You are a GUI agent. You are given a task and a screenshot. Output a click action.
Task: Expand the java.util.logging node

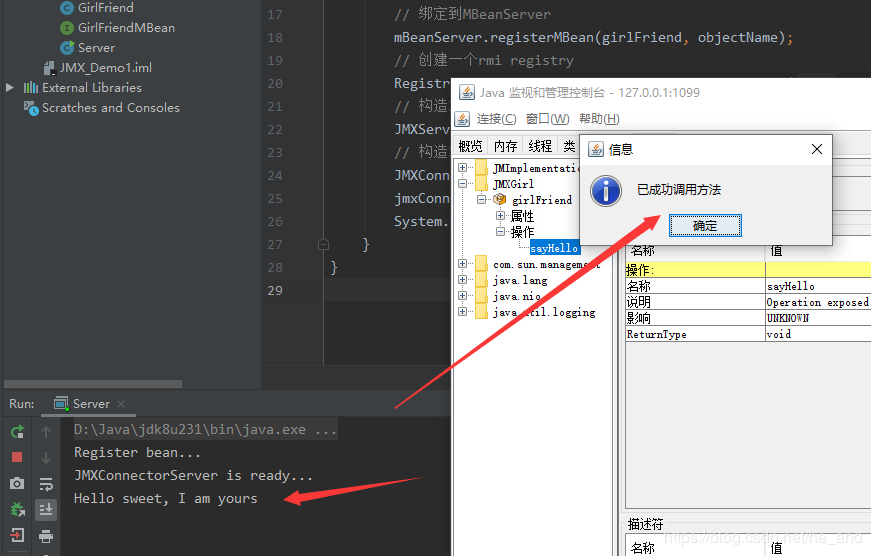pos(462,312)
